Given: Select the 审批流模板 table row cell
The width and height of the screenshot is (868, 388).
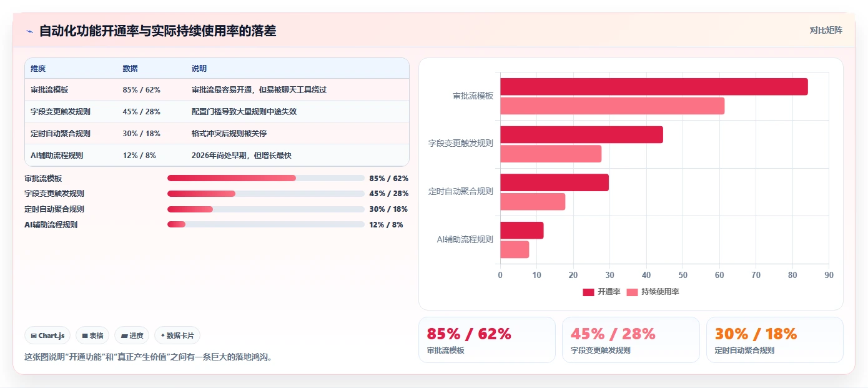Looking at the screenshot, I should pos(49,90).
